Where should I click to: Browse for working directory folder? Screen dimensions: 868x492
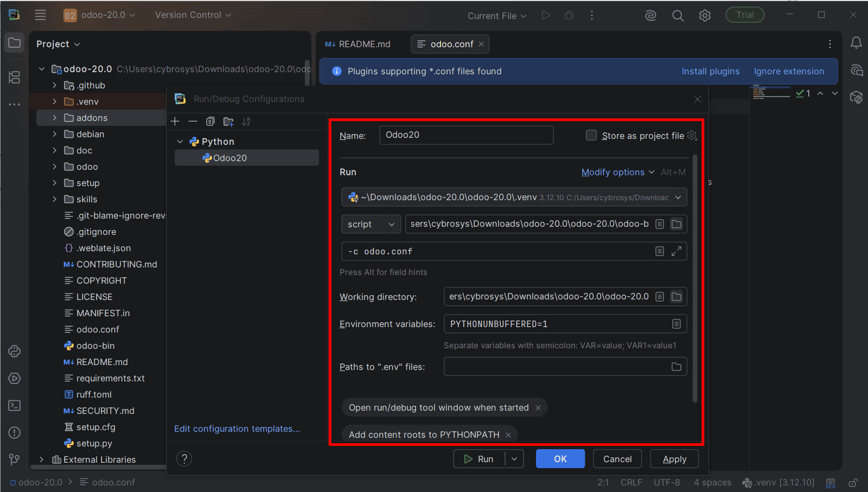676,297
